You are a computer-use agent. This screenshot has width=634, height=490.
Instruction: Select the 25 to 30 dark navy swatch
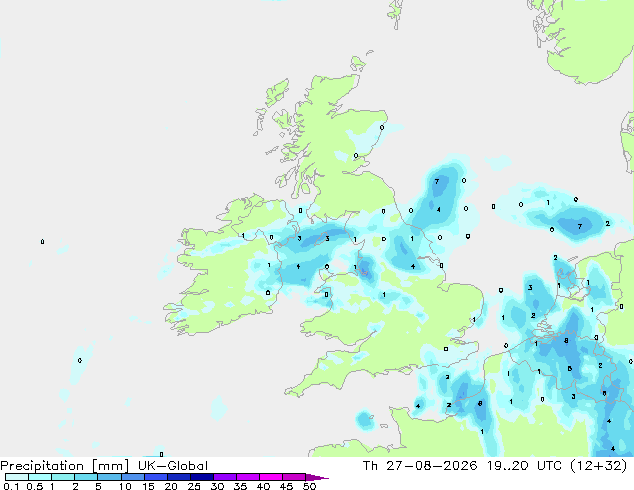pos(202,477)
